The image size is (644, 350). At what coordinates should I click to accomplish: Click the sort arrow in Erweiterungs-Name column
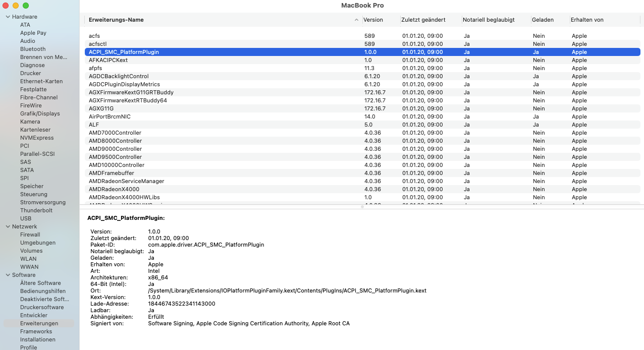click(356, 20)
